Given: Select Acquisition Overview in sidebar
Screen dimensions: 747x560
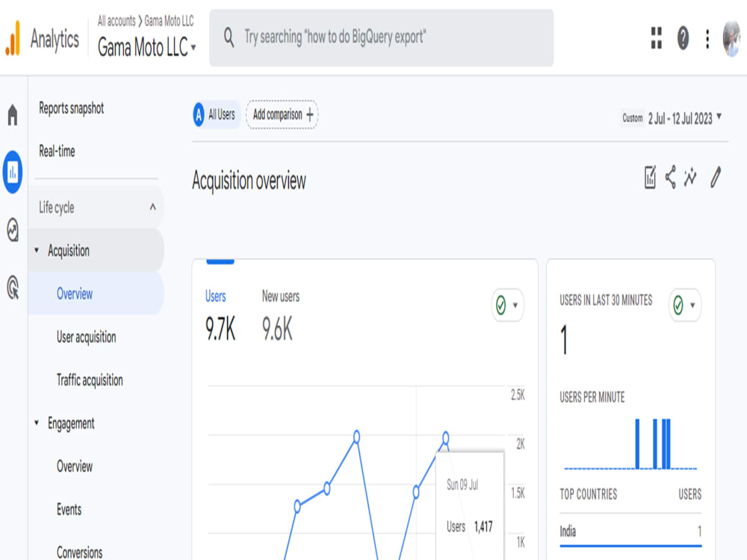Looking at the screenshot, I should point(96,293).
